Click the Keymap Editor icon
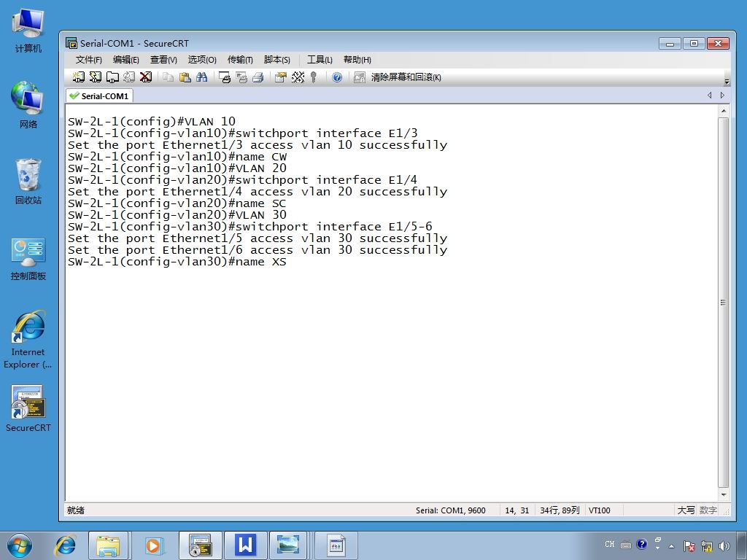This screenshot has height=560, width=747. click(x=298, y=77)
